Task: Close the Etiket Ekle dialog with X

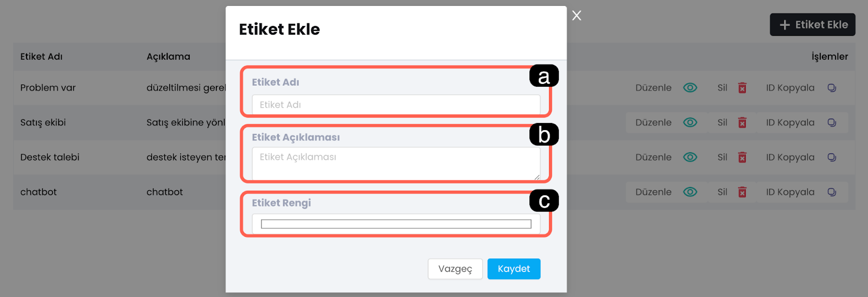Action: pos(577,16)
